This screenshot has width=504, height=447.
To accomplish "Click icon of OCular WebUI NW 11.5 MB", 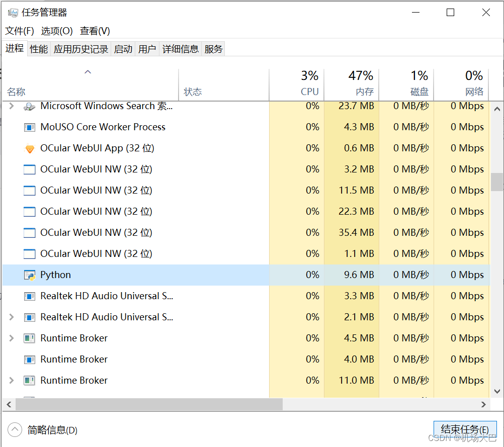I will (x=30, y=191).
